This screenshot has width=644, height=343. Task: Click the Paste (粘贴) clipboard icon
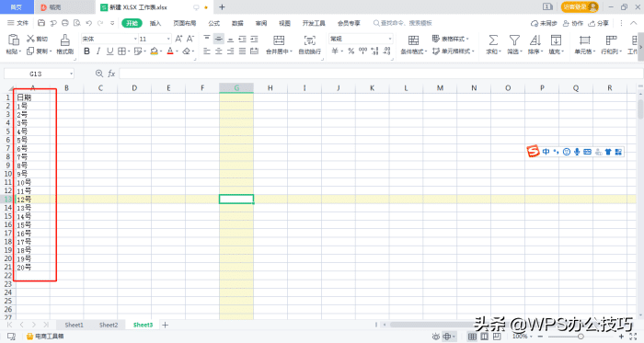click(x=14, y=40)
